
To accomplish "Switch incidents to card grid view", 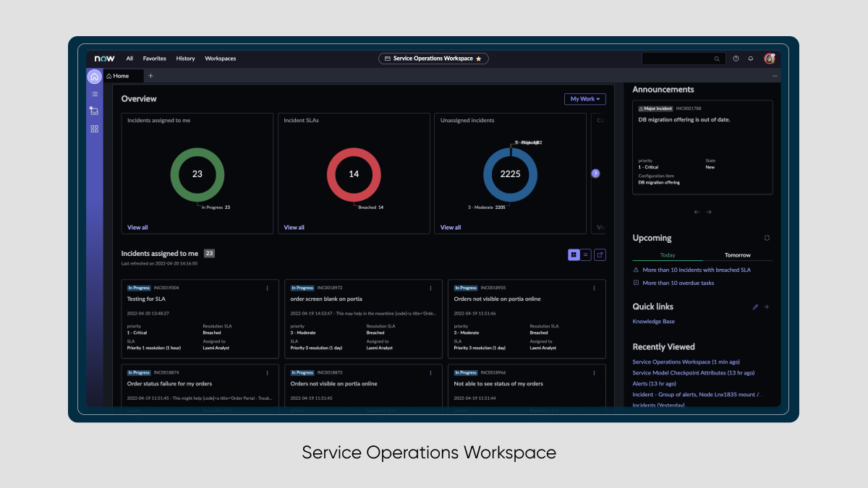I will (x=574, y=254).
